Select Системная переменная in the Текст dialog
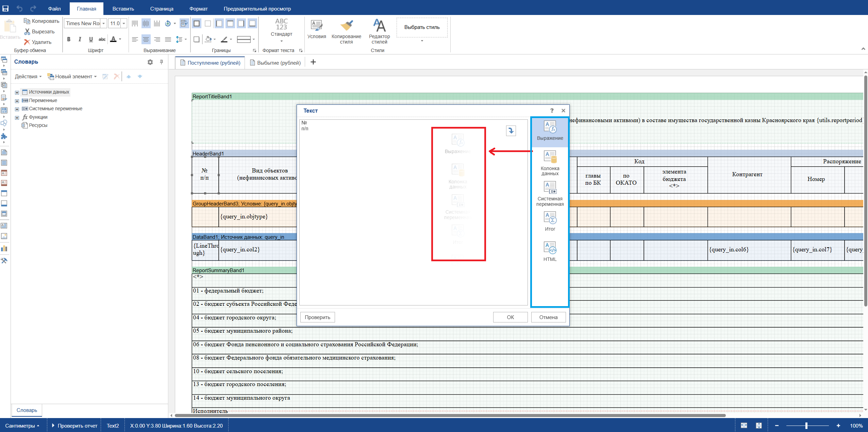 (550, 194)
